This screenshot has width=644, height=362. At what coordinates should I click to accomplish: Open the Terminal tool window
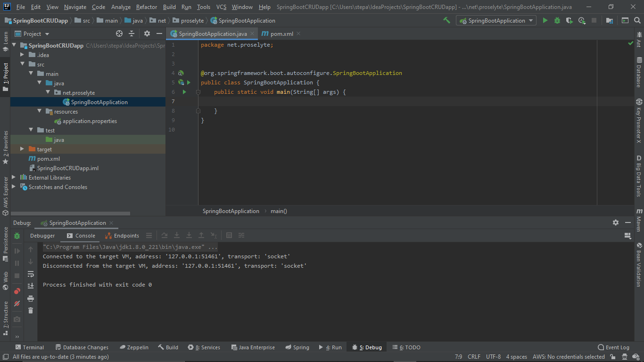click(x=29, y=347)
